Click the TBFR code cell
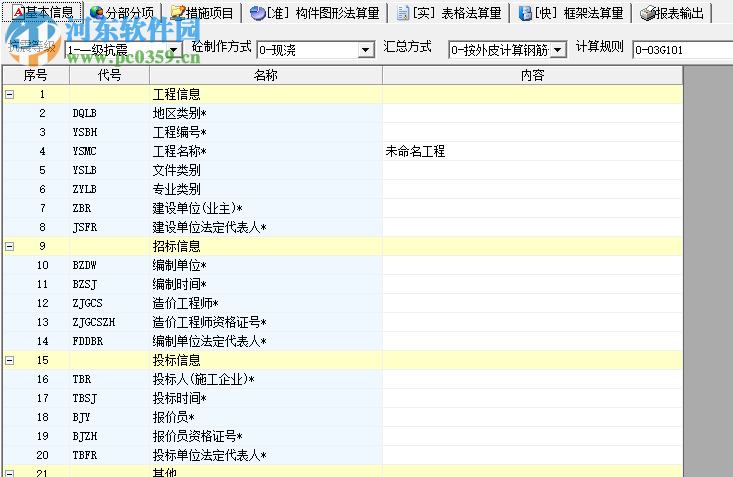733x477 pixels. pyautogui.click(x=109, y=455)
